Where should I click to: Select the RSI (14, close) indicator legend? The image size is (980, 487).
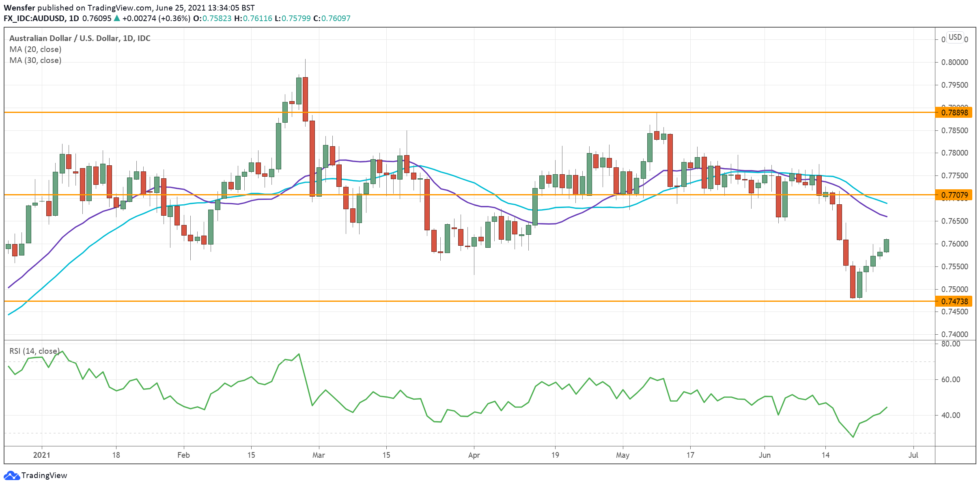[34, 351]
